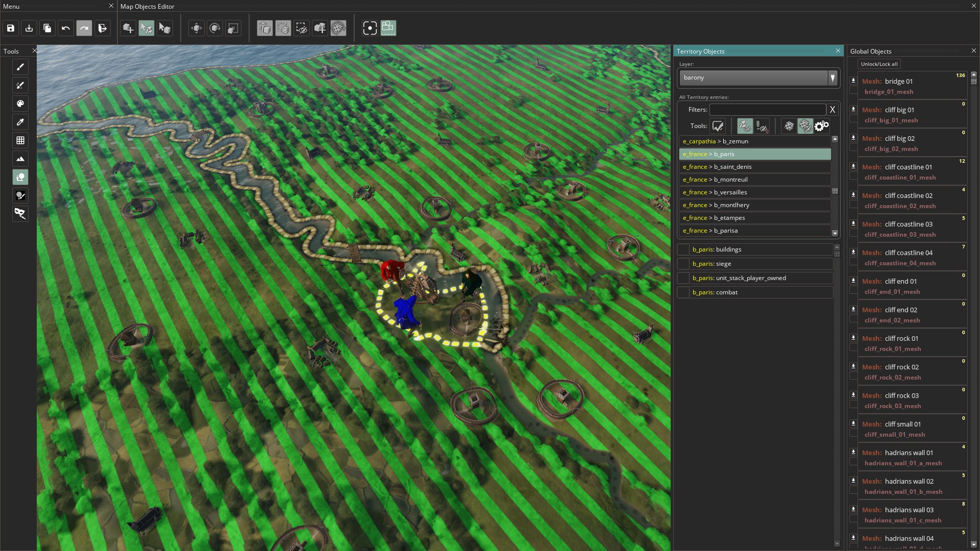Select the mountain terrain tool
Viewport: 980px width, 551px height.
(x=20, y=159)
